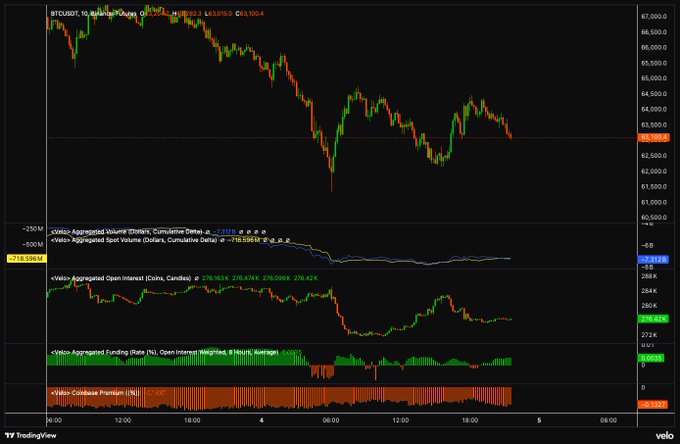Click the L 63,015.0 low value in symbol legend

[219, 13]
